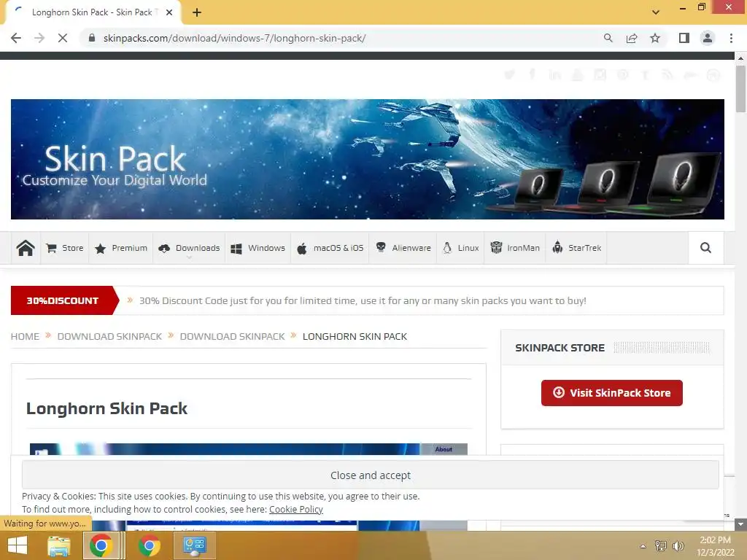Open the zoom magnifier in the address bar
This screenshot has width=747, height=560.
[x=608, y=38]
